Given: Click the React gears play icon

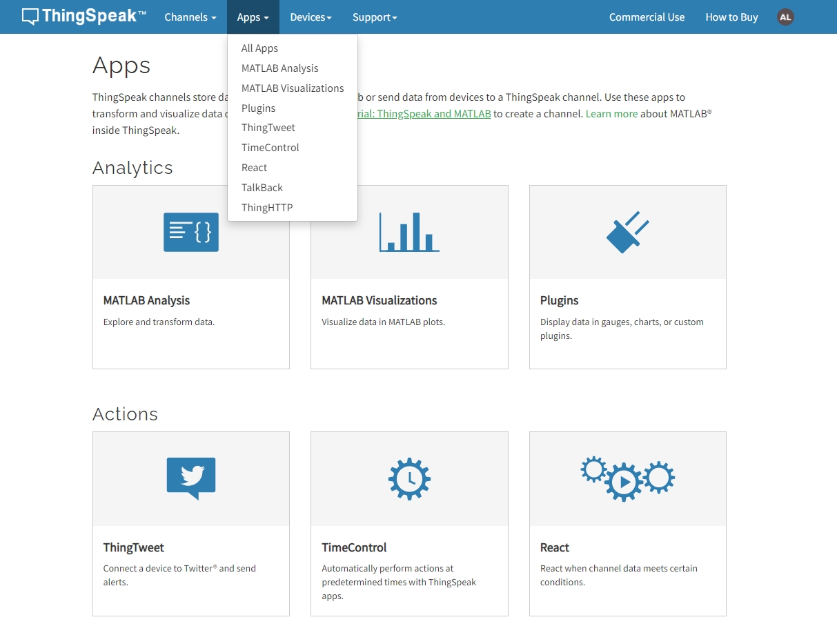Looking at the screenshot, I should tap(627, 478).
